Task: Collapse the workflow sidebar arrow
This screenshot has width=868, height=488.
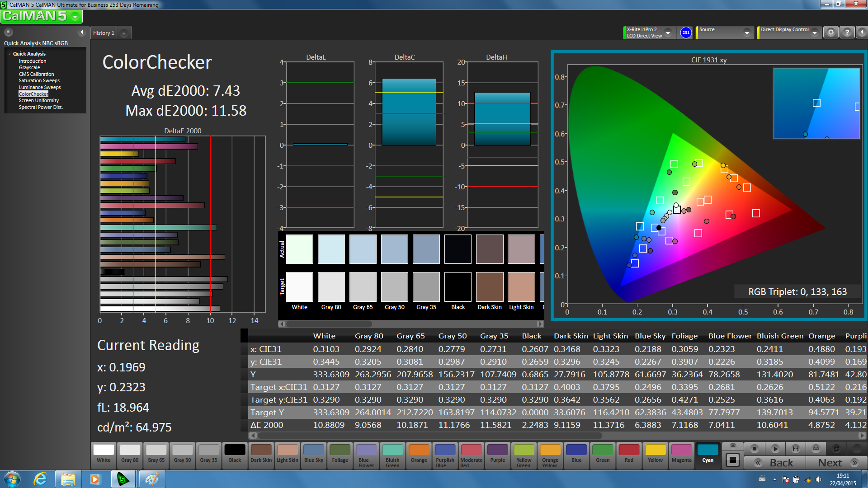Action: click(82, 32)
